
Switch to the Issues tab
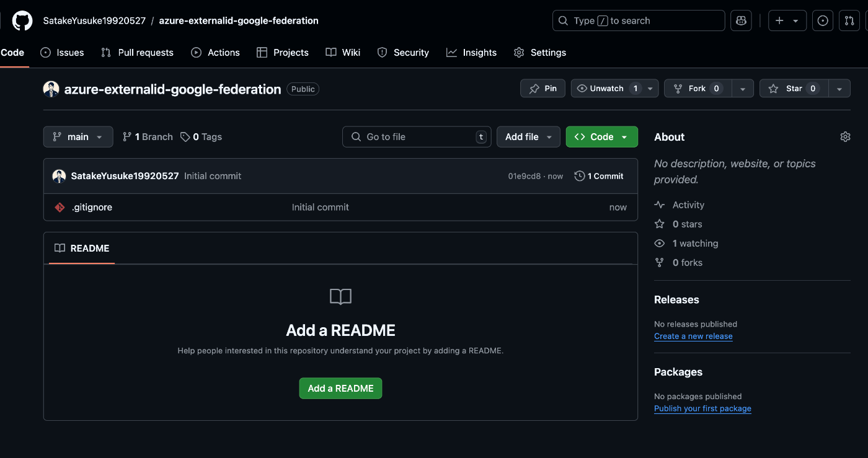point(62,53)
